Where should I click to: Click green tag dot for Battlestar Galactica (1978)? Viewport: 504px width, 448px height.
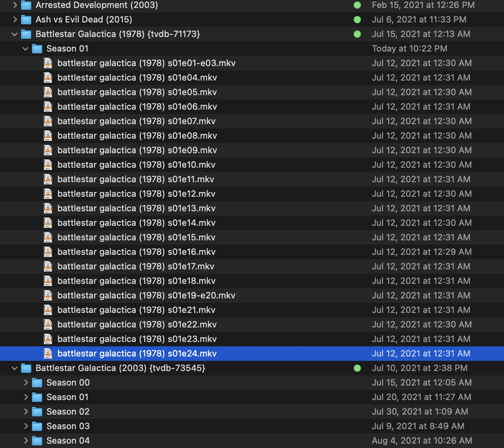[x=357, y=34]
